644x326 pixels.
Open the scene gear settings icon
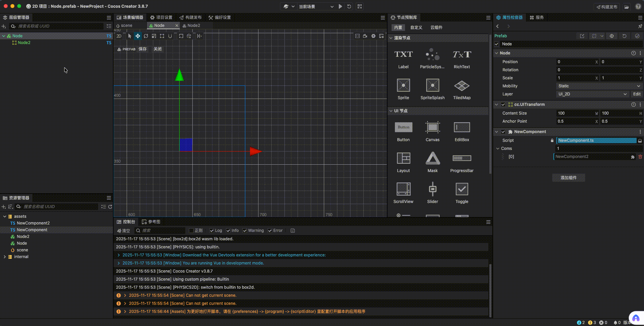point(373,36)
